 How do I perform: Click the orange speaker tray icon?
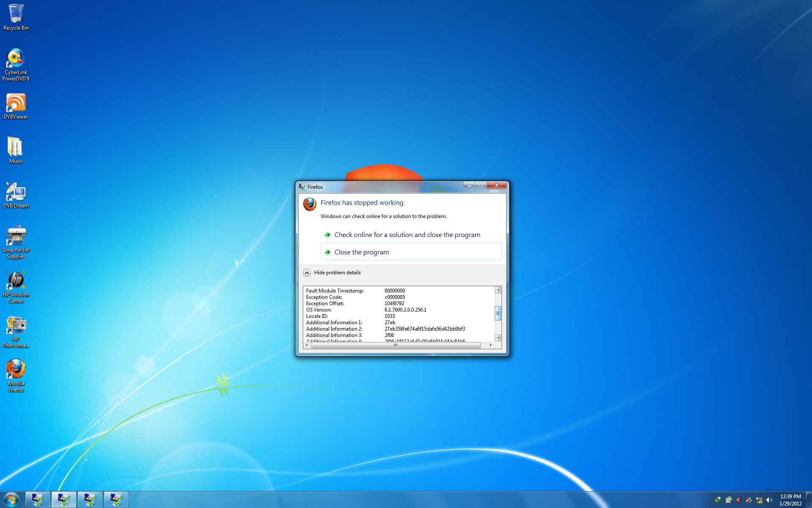(x=738, y=500)
